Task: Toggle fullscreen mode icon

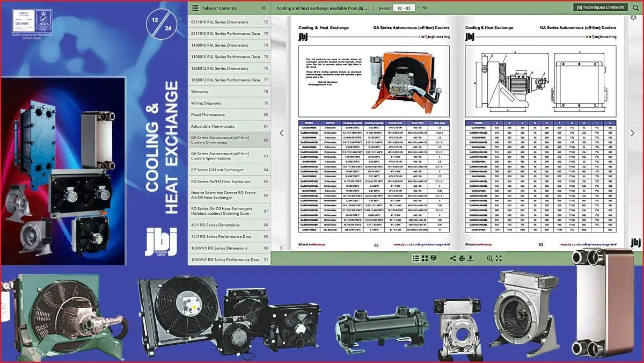Action: point(499,258)
